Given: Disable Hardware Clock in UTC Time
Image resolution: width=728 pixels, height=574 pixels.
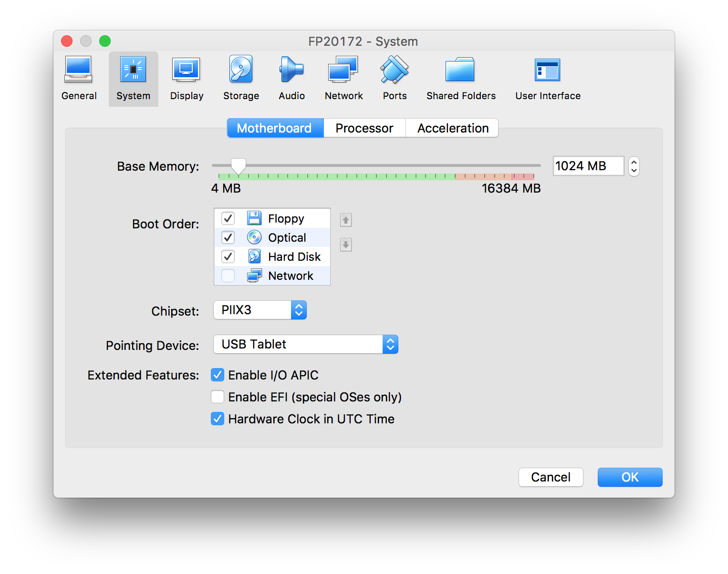Looking at the screenshot, I should 218,419.
